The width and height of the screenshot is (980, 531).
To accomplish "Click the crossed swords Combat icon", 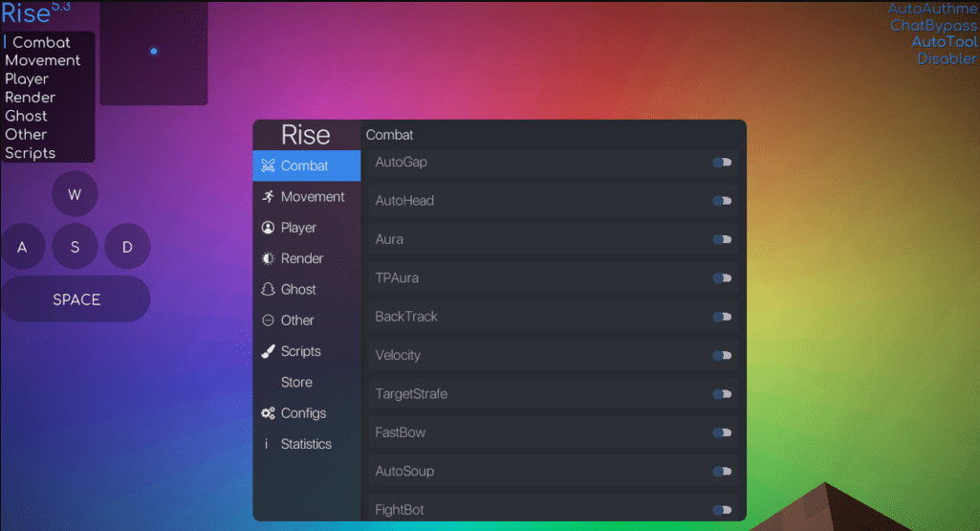I will 268,166.
